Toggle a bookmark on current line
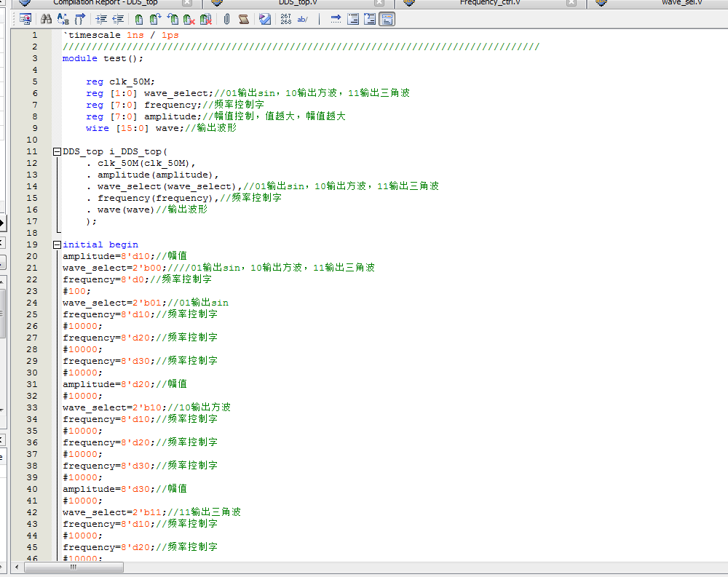 point(139,19)
